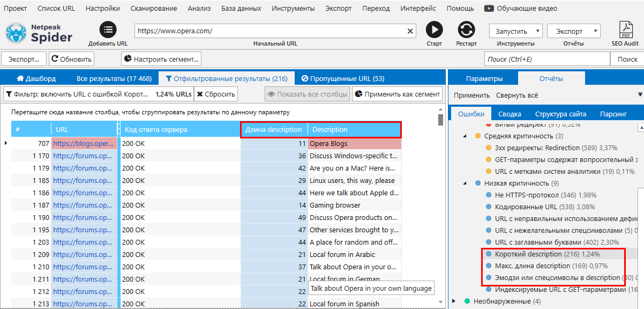The width and height of the screenshot is (644, 309).
Task: Open the База данных menu
Action: pyautogui.click(x=241, y=9)
